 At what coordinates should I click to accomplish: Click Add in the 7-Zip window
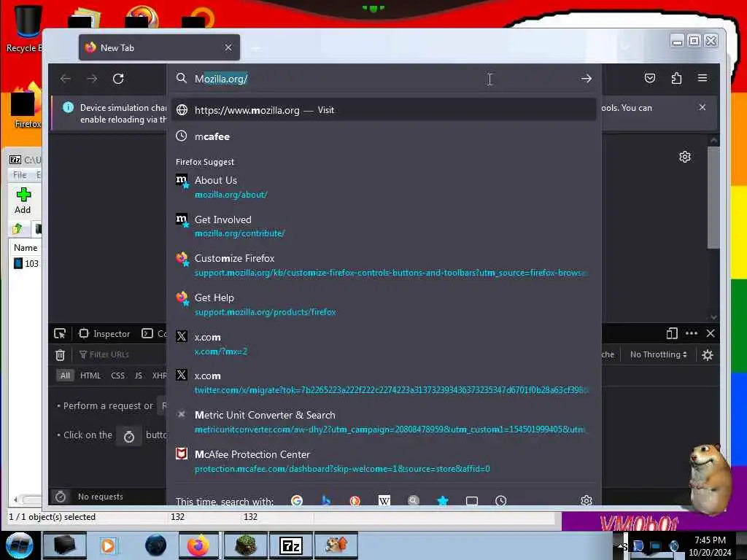click(x=23, y=201)
